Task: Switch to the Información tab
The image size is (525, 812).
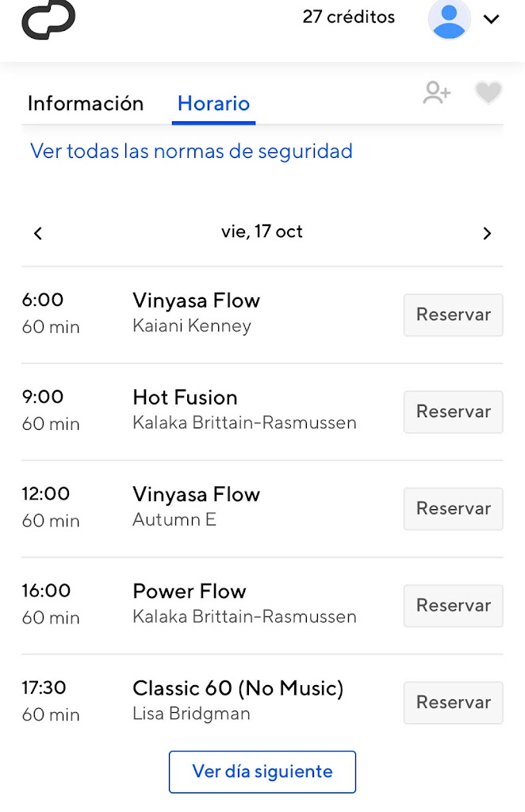Action: pos(86,103)
